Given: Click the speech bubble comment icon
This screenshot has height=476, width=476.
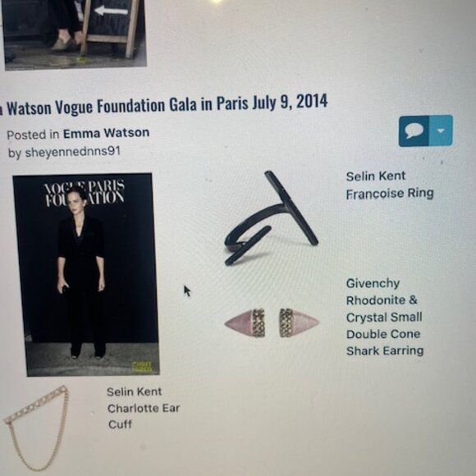Looking at the screenshot, I should pyautogui.click(x=414, y=131).
